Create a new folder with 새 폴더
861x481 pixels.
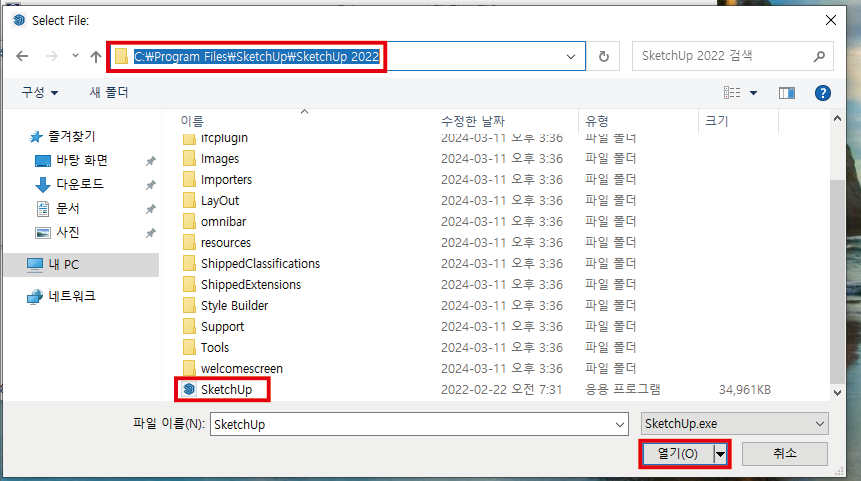[x=109, y=92]
